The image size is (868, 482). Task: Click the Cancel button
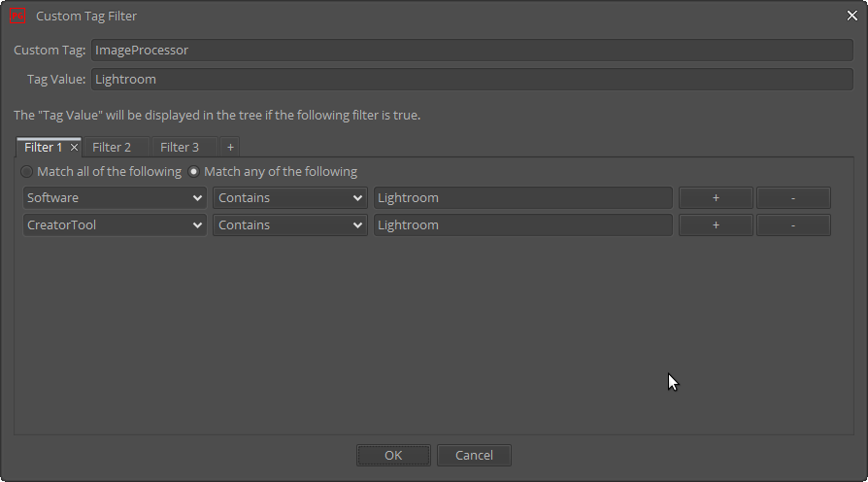point(474,456)
